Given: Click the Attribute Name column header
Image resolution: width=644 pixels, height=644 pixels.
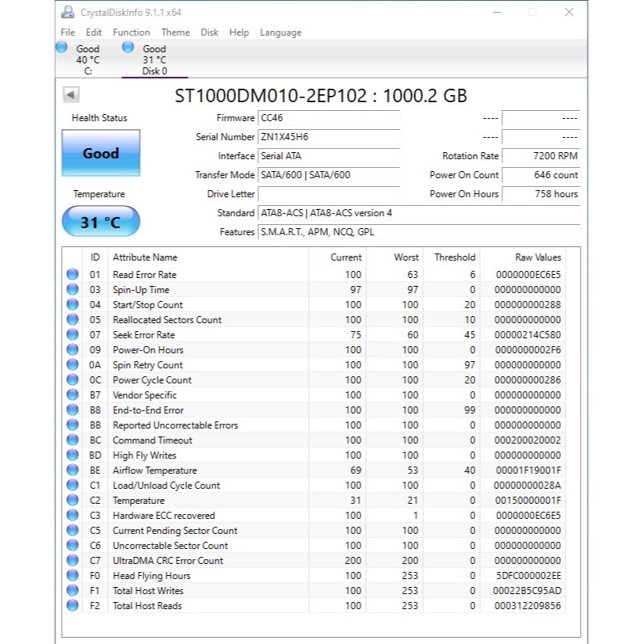Looking at the screenshot, I should (145, 257).
